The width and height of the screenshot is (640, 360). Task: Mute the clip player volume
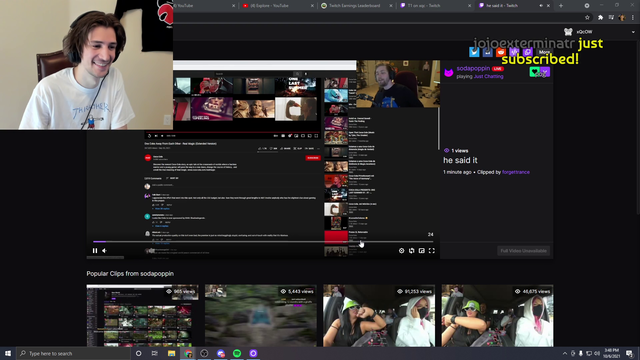pos(104,251)
